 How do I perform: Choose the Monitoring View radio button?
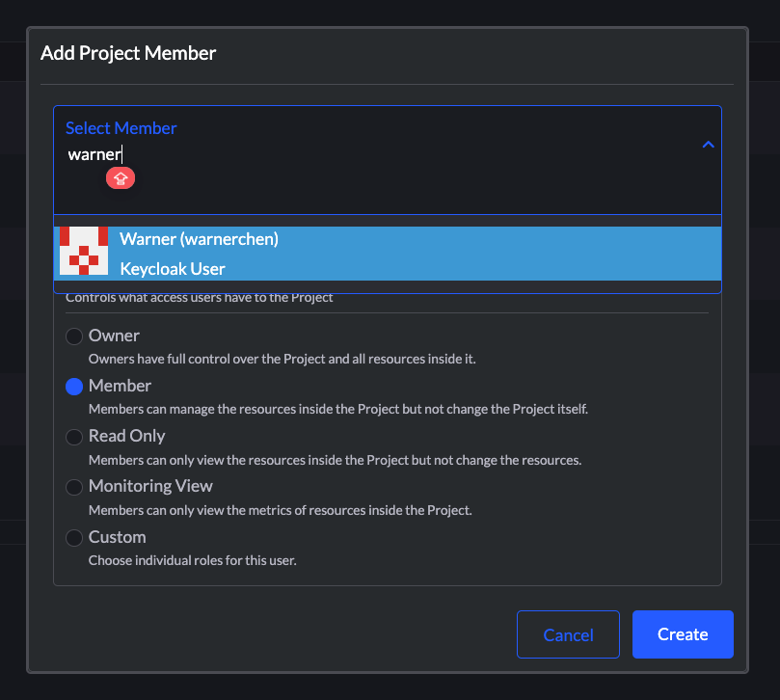[74, 487]
